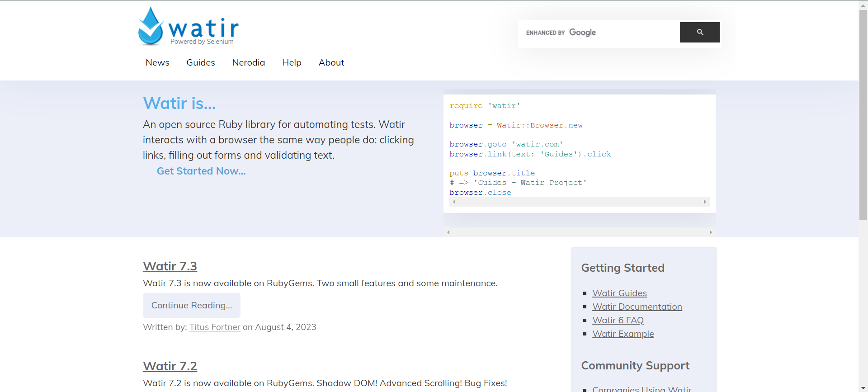Click the 'puts browser.title' code line

[x=492, y=173]
